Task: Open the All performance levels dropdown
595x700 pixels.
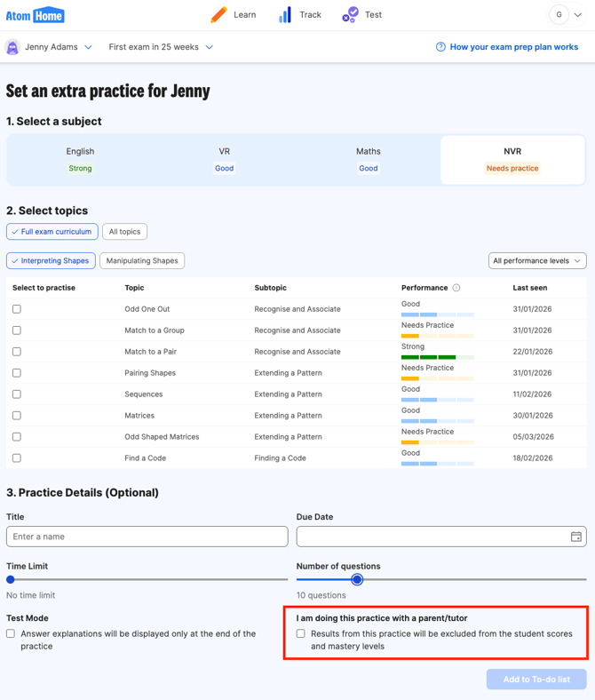Action: [x=537, y=261]
